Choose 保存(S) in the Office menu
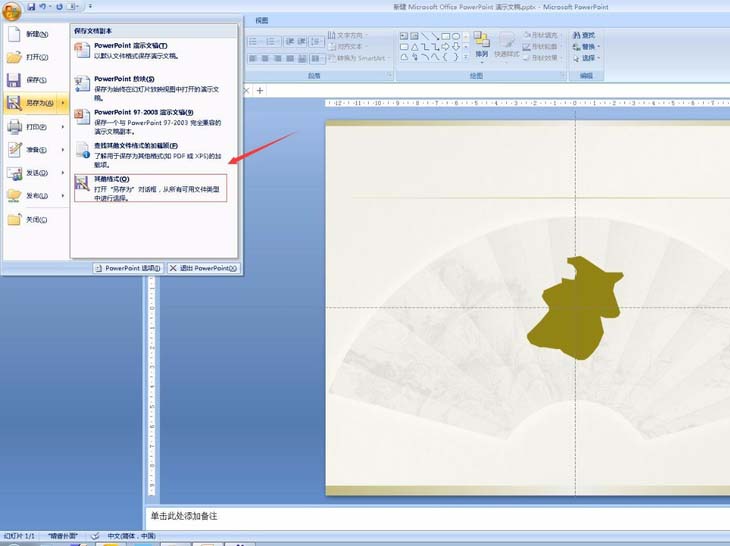This screenshot has height=546, width=730. [x=35, y=80]
